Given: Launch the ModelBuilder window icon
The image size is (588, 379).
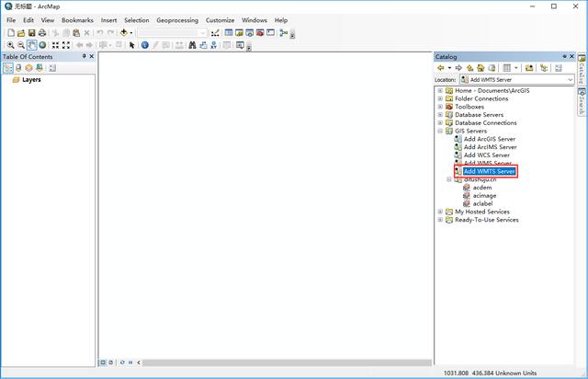Looking at the screenshot, I should [x=284, y=33].
